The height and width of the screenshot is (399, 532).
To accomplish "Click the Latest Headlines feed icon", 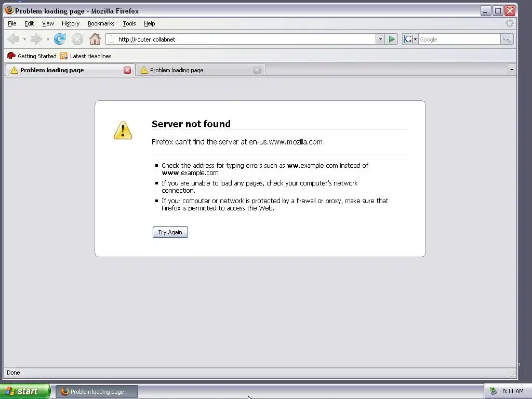I will click(63, 56).
